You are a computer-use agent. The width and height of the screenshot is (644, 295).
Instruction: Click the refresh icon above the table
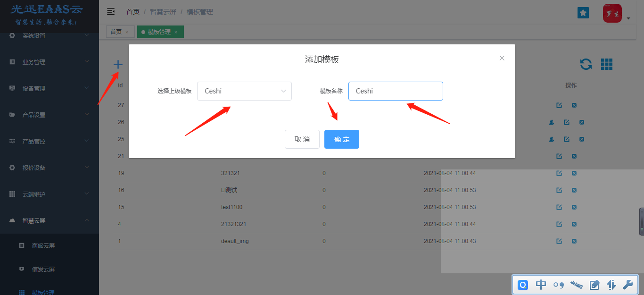[586, 64]
